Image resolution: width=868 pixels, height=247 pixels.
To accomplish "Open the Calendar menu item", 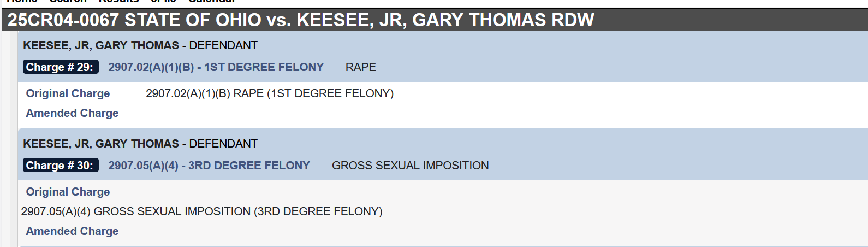I will tap(212, 2).
